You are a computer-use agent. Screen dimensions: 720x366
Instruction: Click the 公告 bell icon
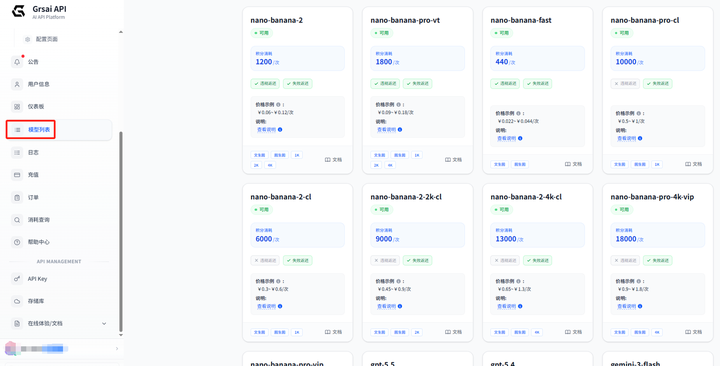17,62
